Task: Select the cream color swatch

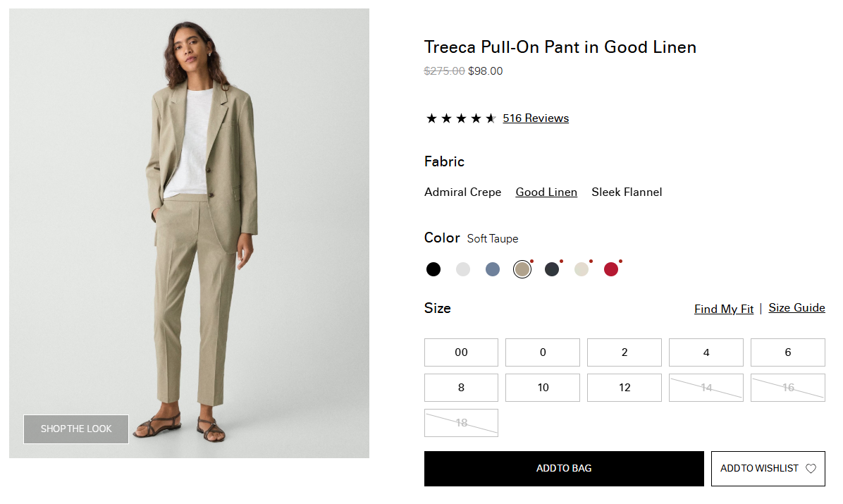Action: (x=582, y=269)
